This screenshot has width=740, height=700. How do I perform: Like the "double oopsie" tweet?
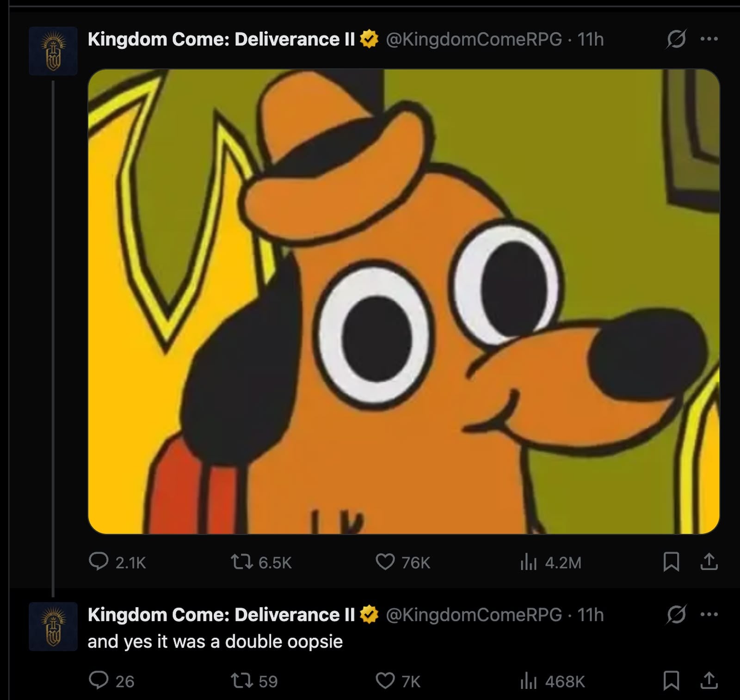tap(385, 681)
